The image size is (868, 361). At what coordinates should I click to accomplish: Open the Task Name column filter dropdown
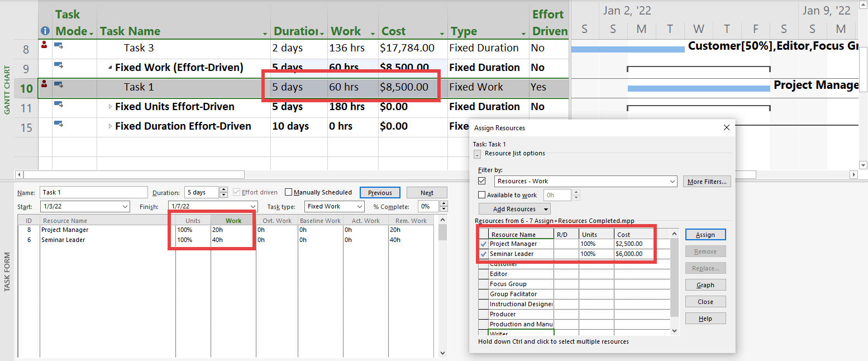[x=264, y=33]
